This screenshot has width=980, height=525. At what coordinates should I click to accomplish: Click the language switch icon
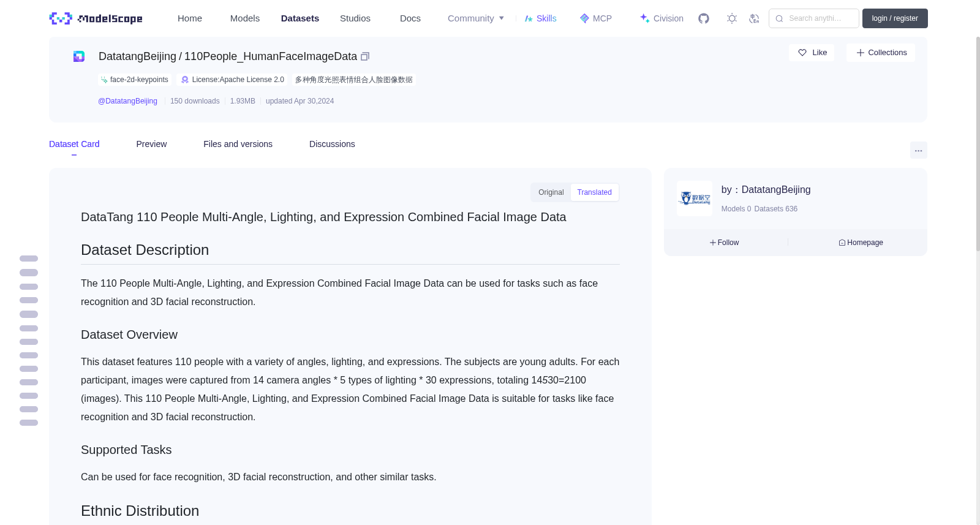point(754,18)
